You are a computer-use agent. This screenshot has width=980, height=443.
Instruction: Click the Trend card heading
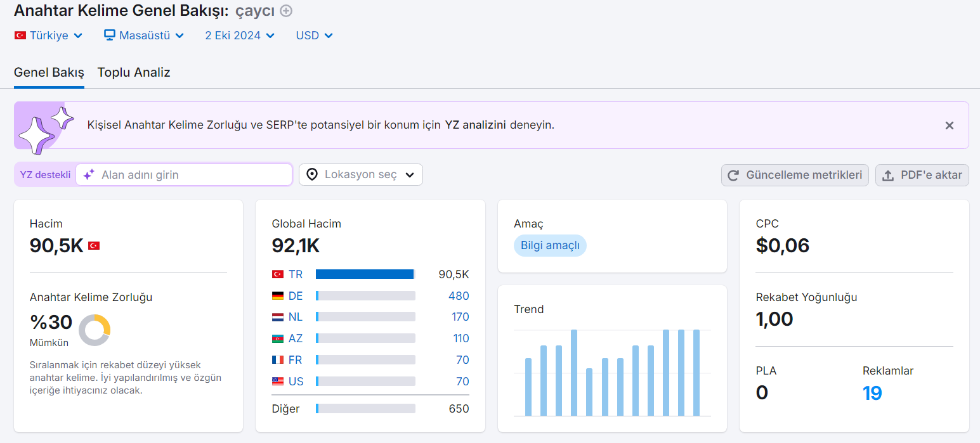point(529,309)
